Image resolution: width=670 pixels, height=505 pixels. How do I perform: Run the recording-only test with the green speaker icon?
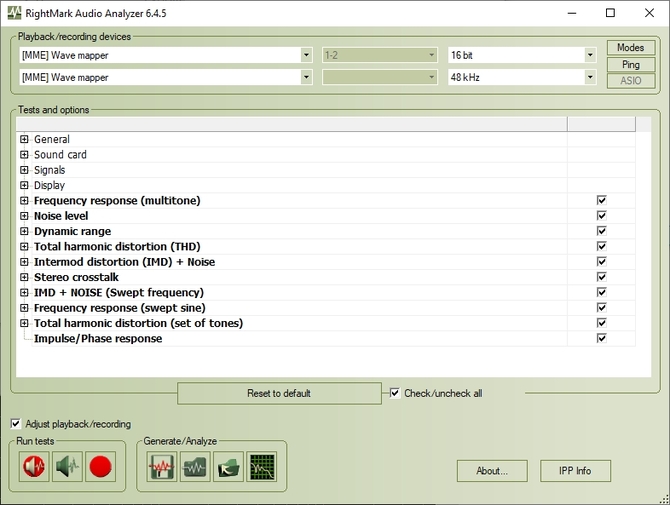tap(67, 467)
